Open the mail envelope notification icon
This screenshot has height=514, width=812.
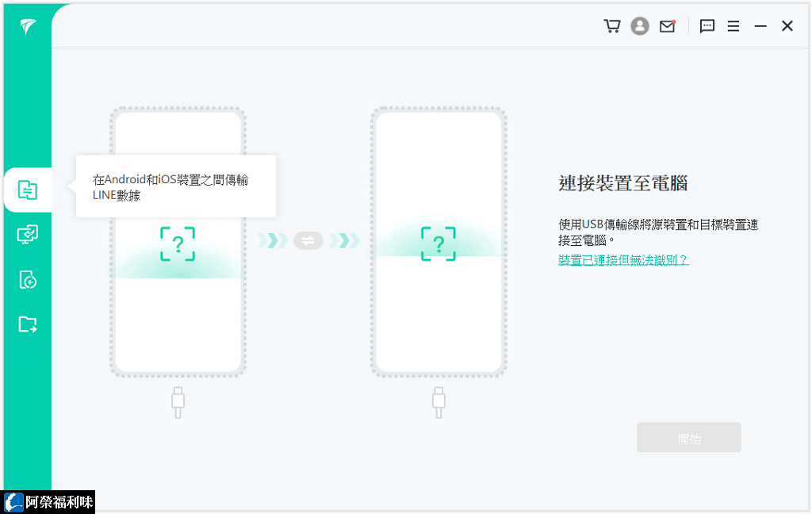tap(668, 26)
